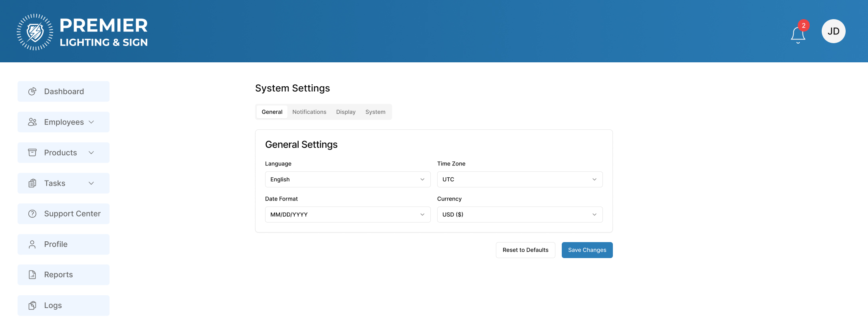Open the Time Zone dropdown

click(x=519, y=179)
